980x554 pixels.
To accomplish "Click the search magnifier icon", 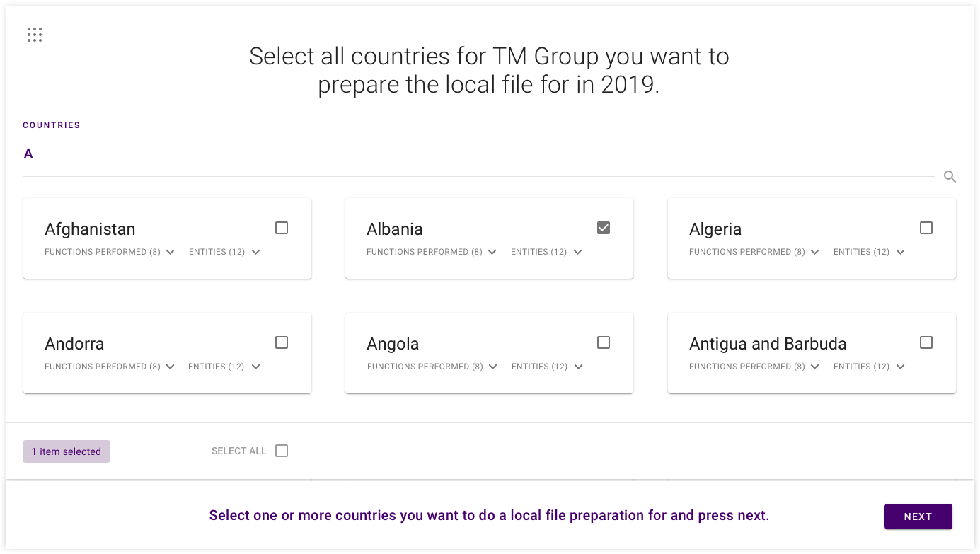I will [x=950, y=177].
